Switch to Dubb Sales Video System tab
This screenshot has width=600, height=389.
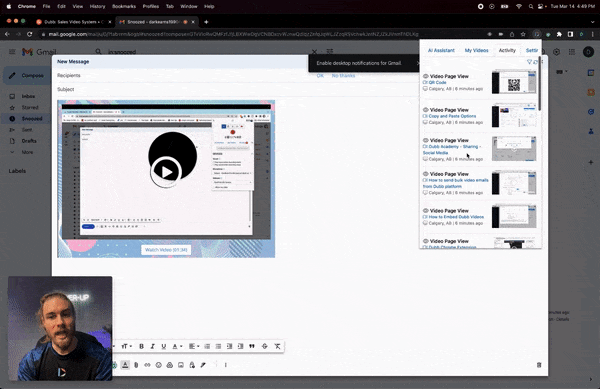pos(73,22)
